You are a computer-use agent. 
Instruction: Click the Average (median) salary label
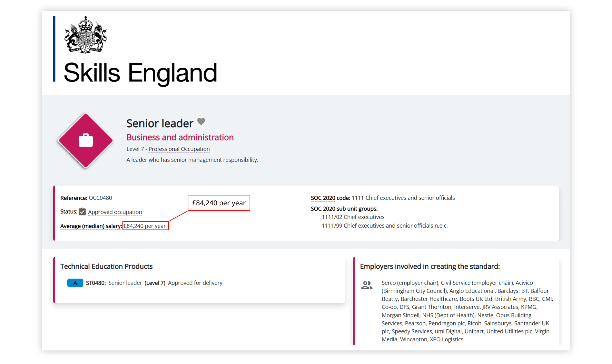(x=91, y=226)
